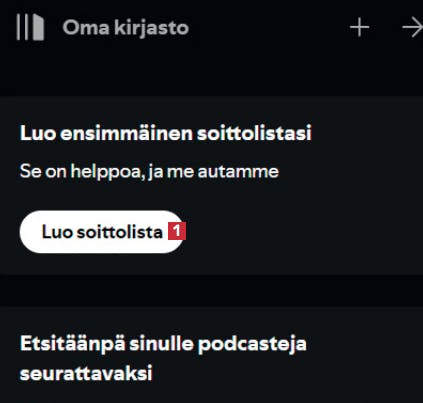Click the word 'kirjasto' in the header
The width and height of the screenshot is (423, 403).
[152, 27]
